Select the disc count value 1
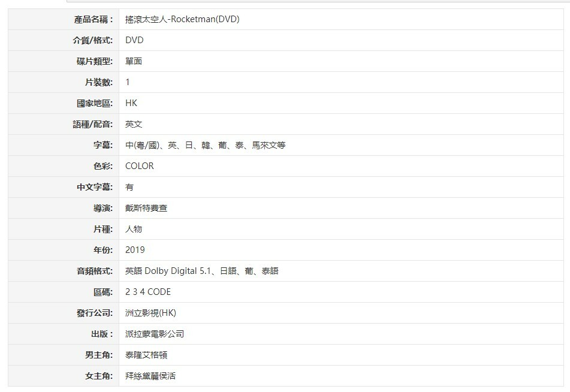 point(127,82)
